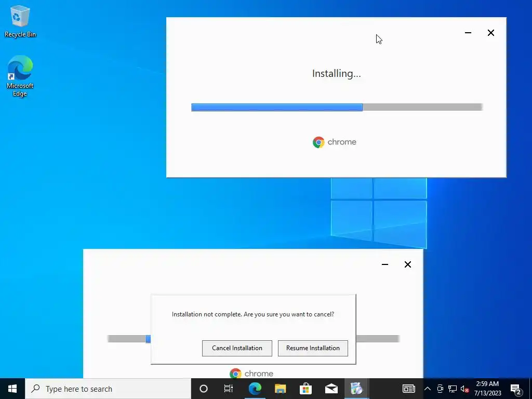
Task: Close the lower Chrome installer window
Action: click(x=408, y=264)
